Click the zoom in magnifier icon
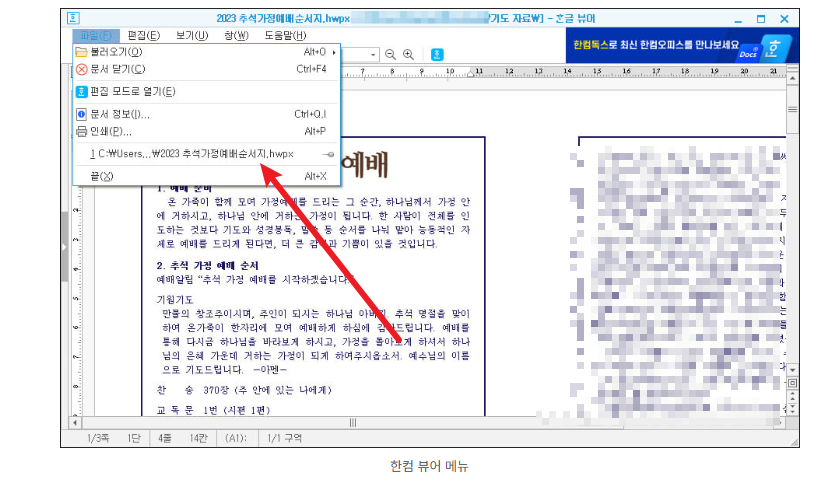This screenshot has height=492, width=826. click(x=408, y=54)
